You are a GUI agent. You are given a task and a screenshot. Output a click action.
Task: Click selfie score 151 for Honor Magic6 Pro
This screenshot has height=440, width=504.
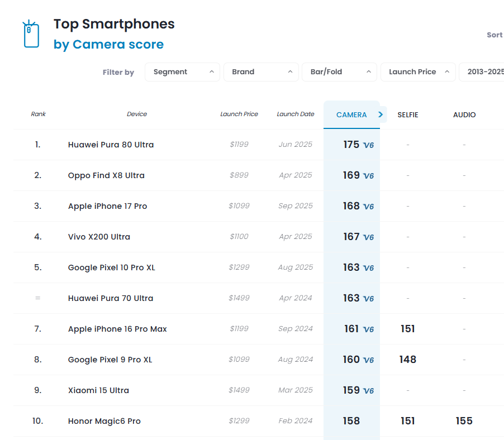[407, 420]
